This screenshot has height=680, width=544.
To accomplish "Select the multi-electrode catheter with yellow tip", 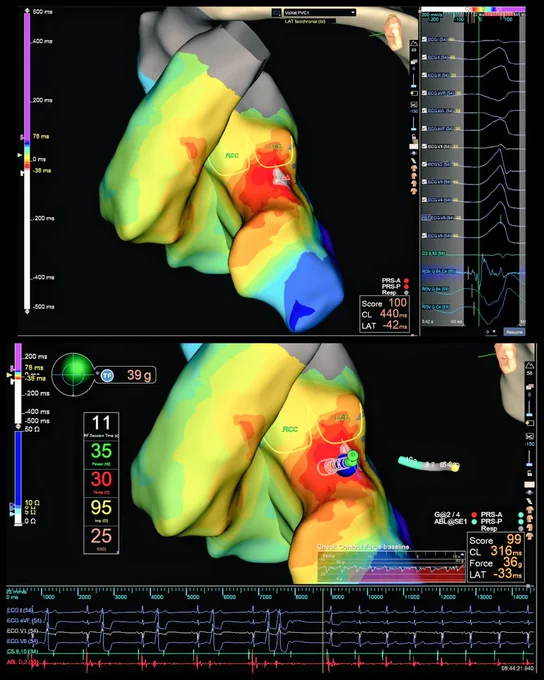I will 427,464.
